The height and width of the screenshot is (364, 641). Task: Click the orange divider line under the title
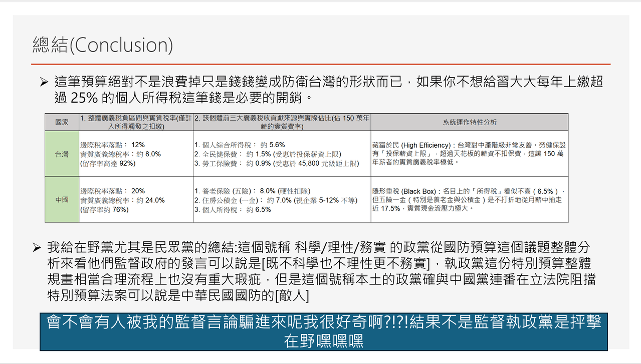[x=321, y=64]
